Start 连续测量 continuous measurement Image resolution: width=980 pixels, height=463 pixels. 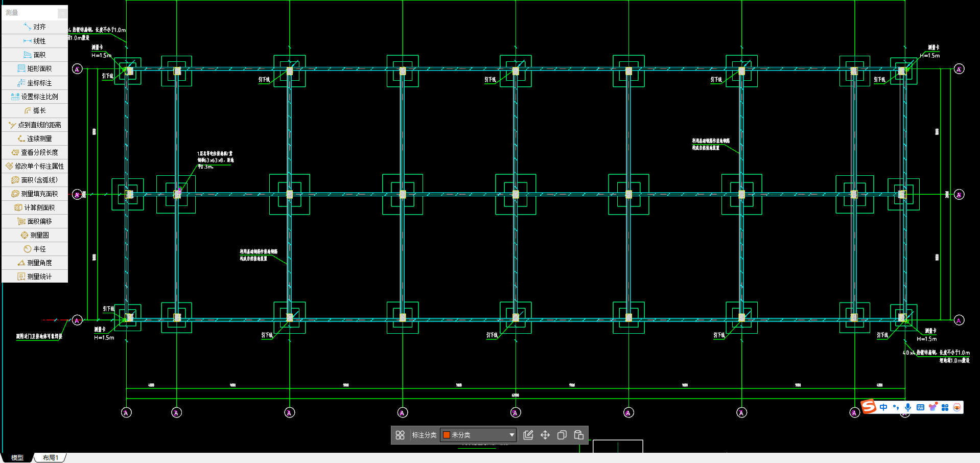(35, 138)
